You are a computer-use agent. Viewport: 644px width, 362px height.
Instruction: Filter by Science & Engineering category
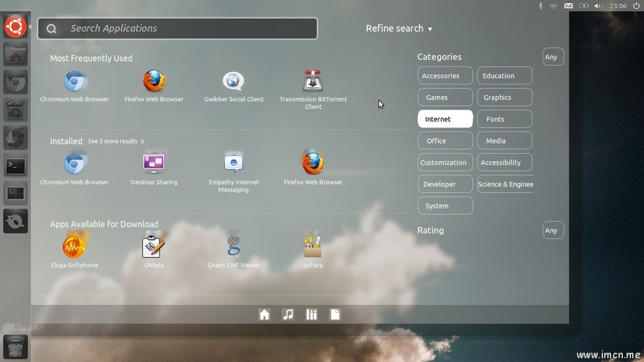tap(505, 184)
